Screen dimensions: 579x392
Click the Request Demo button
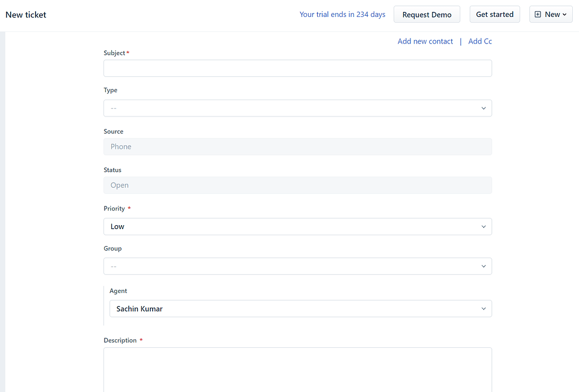(426, 14)
